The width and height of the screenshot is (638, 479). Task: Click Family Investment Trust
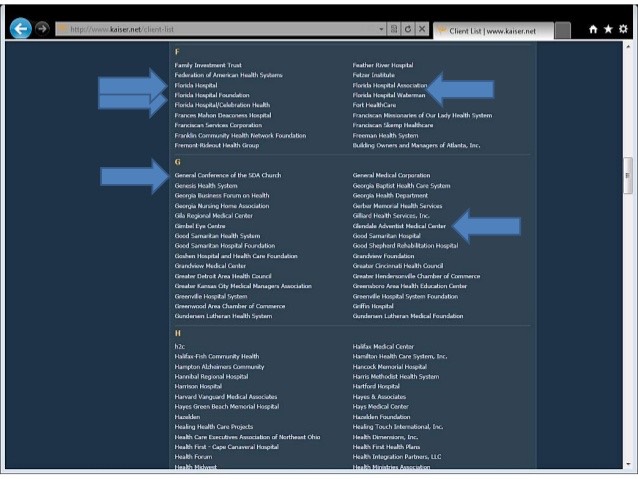point(208,65)
